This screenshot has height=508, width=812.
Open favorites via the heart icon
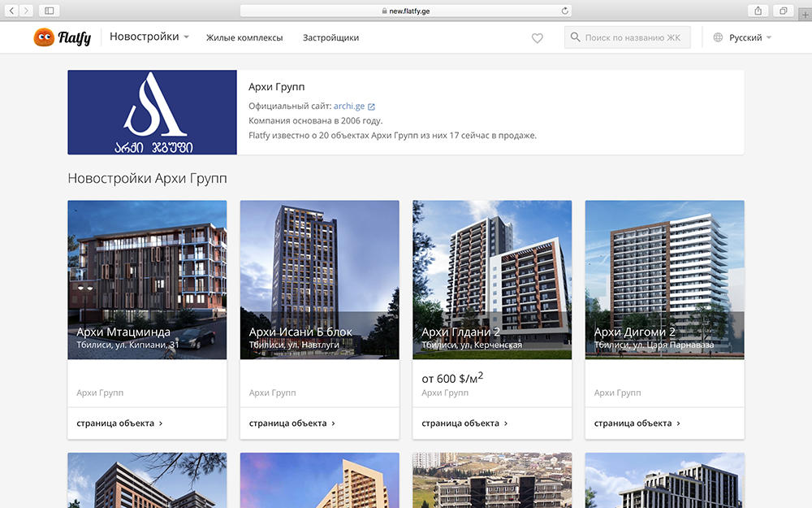coord(537,38)
